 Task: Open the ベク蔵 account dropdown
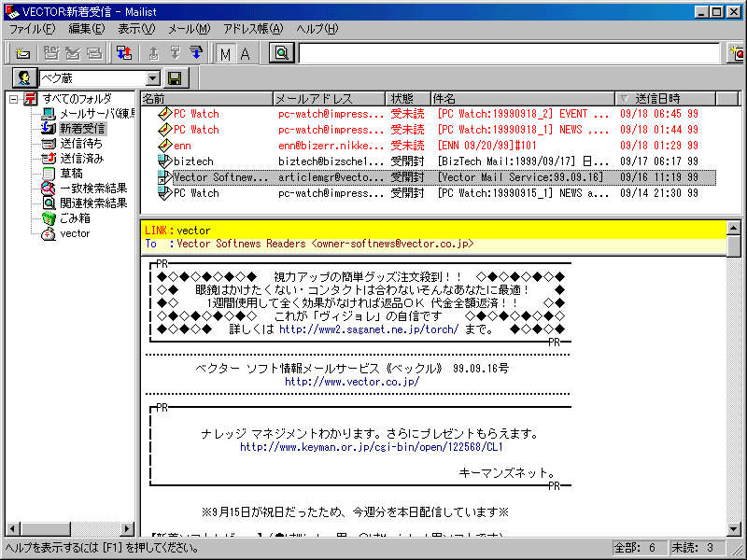click(152, 78)
